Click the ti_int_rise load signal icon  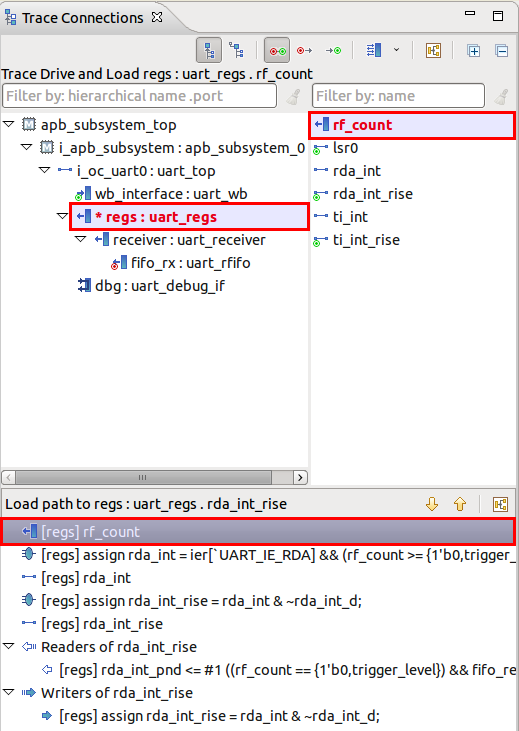(x=320, y=241)
